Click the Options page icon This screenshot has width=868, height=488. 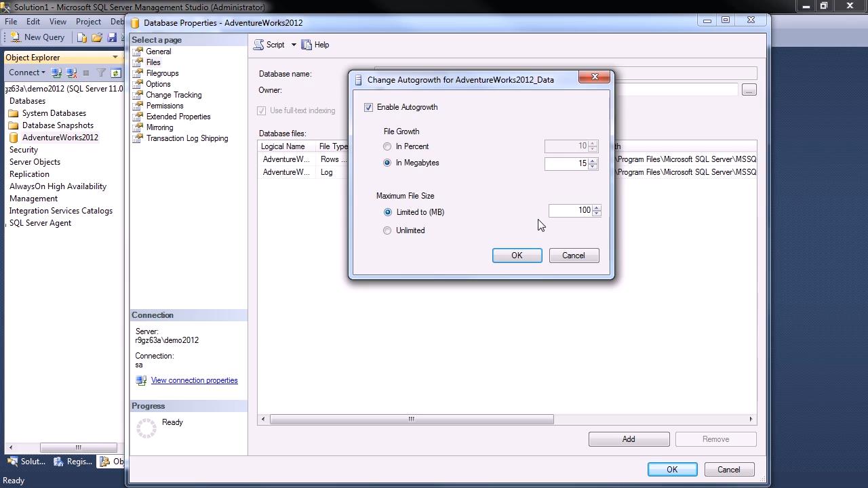pyautogui.click(x=138, y=84)
